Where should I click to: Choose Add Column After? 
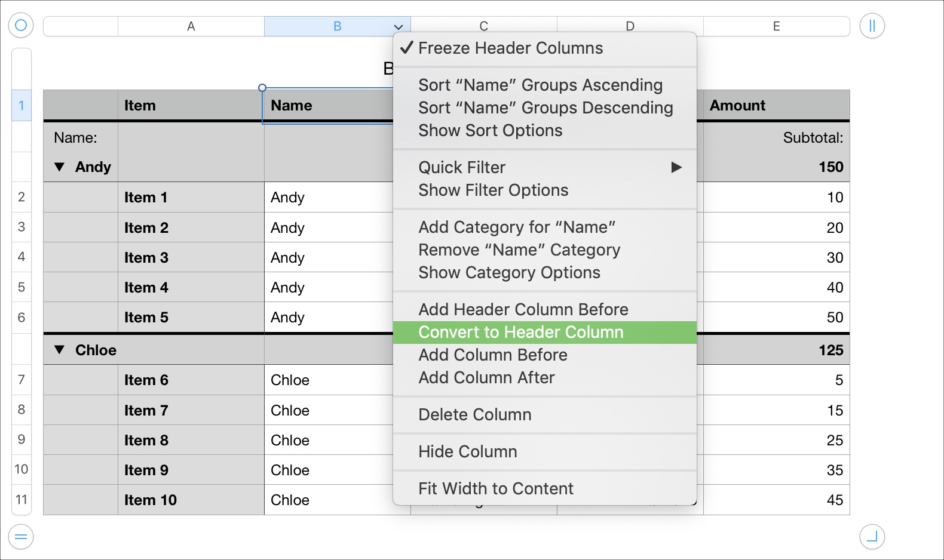[x=545, y=378]
